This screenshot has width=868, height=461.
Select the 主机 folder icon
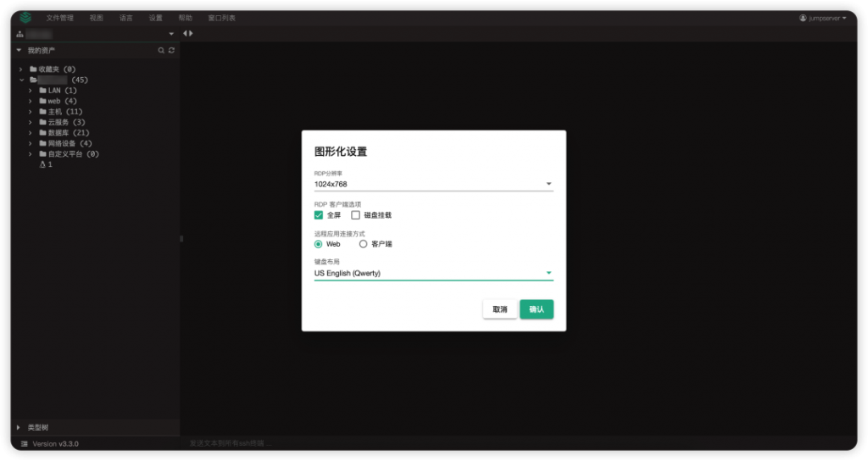coord(42,112)
